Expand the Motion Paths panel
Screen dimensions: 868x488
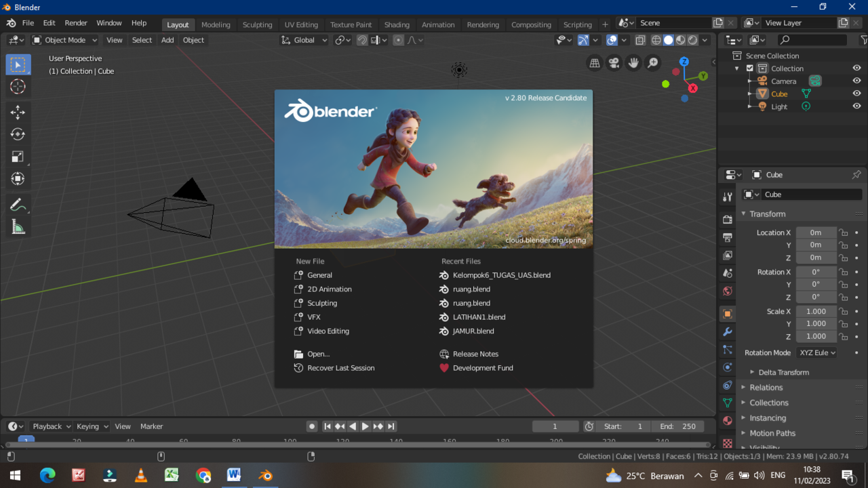(772, 433)
